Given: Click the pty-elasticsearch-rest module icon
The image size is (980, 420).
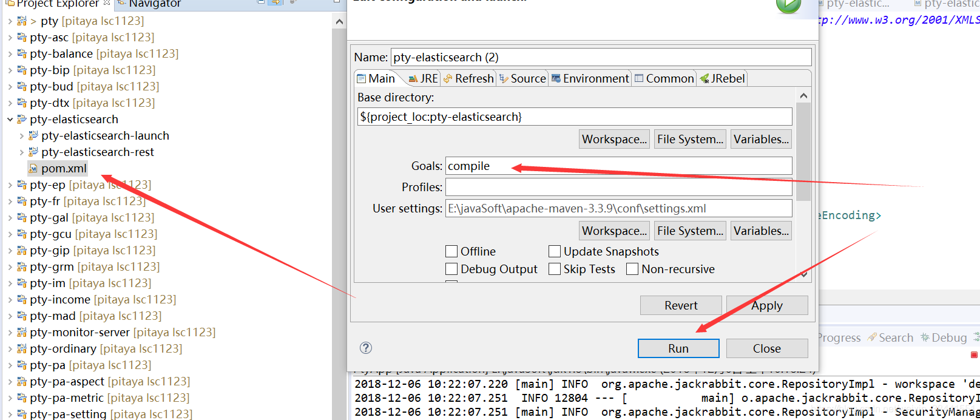Looking at the screenshot, I should coord(33,152).
